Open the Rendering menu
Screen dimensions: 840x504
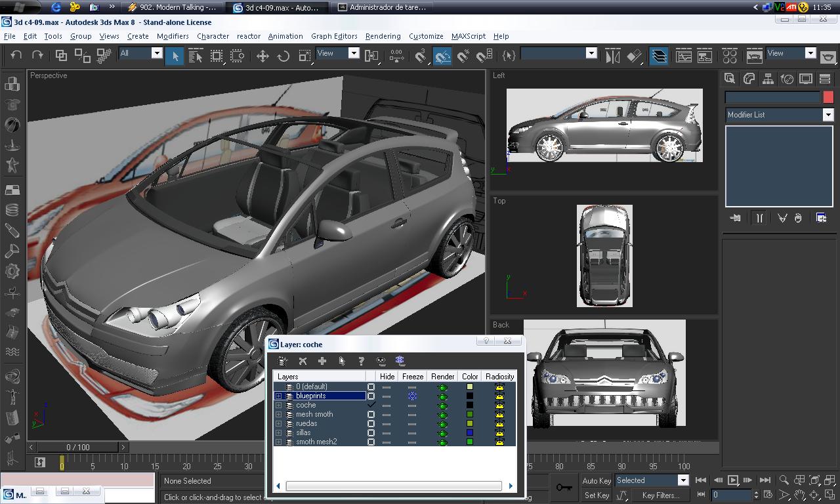point(383,36)
